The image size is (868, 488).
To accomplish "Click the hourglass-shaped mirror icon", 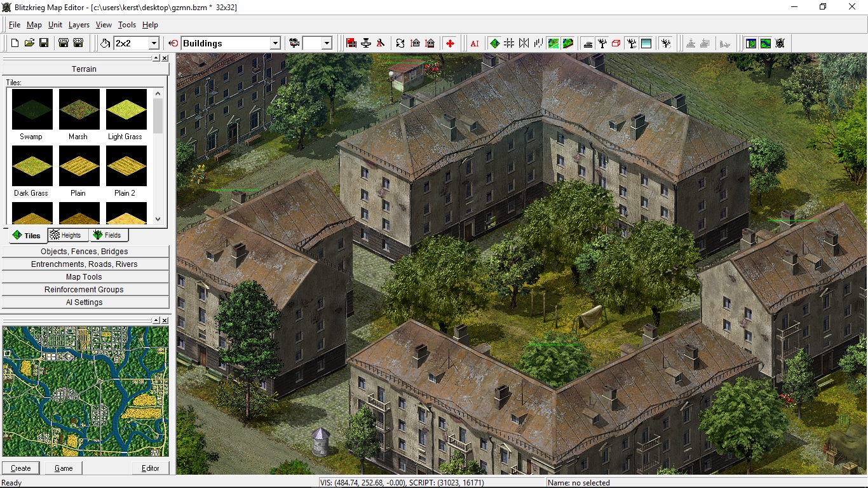I will 524,43.
